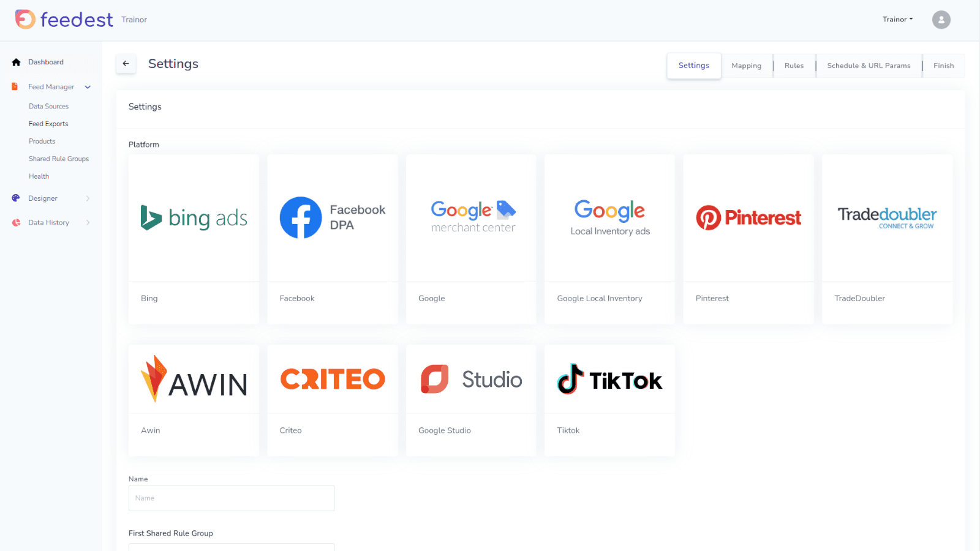Choose the Facebook DPA platform logo
Viewport: 980px width, 551px height.
click(x=332, y=218)
